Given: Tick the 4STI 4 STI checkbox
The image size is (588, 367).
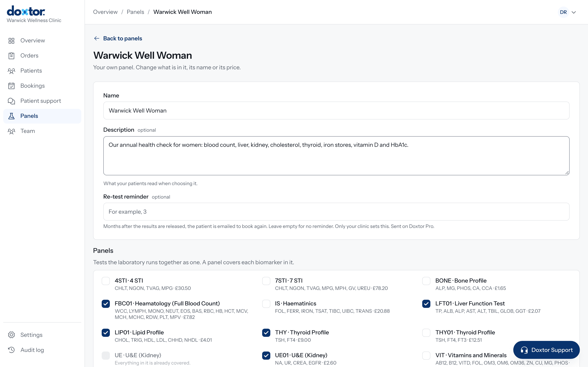Looking at the screenshot, I should click(x=106, y=281).
